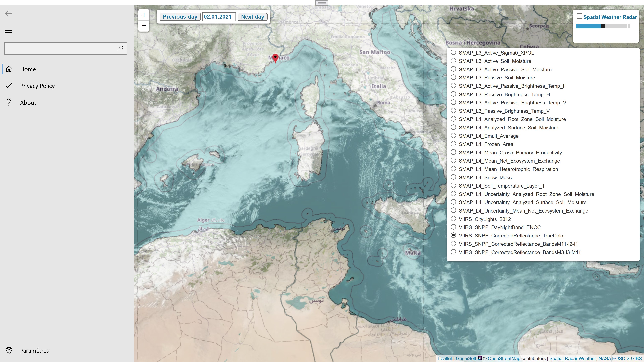Select SMAP_L4_Snow_Mass layer radio
The width and height of the screenshot is (644, 362).
(453, 177)
